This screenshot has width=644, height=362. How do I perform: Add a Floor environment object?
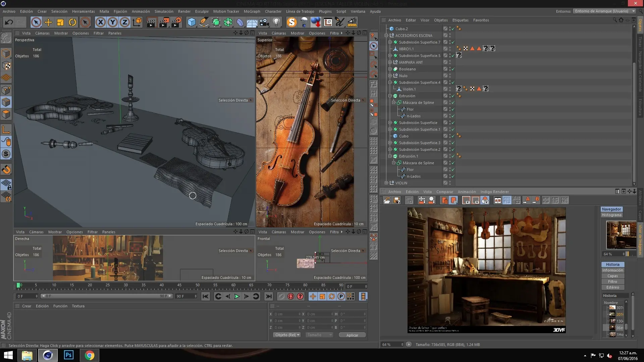(x=252, y=22)
